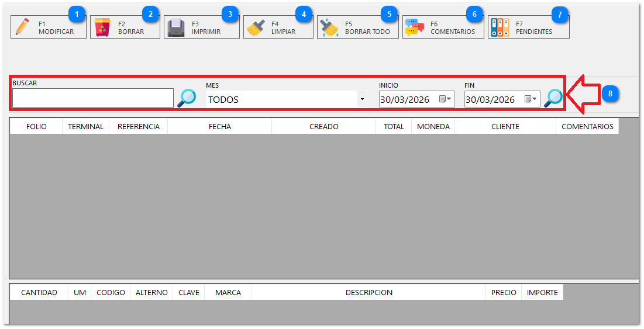Sort by the REFERENCIA column header

click(x=139, y=126)
